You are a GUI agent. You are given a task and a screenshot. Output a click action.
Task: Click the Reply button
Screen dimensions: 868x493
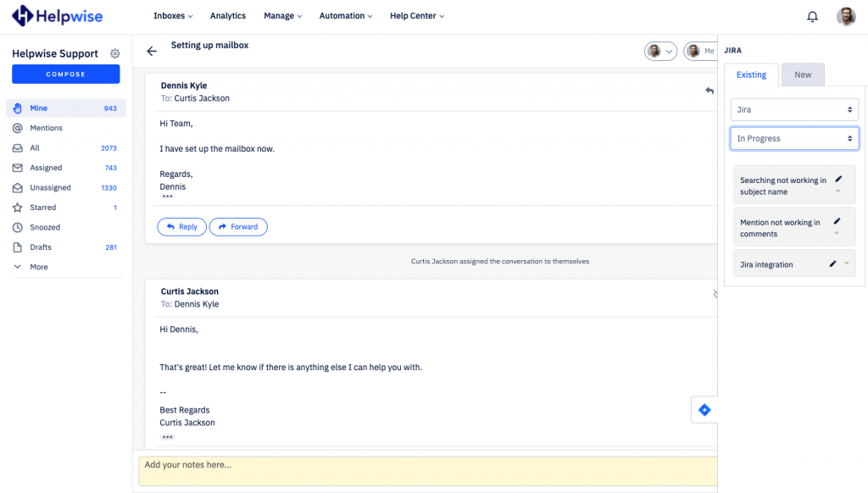[x=181, y=227]
